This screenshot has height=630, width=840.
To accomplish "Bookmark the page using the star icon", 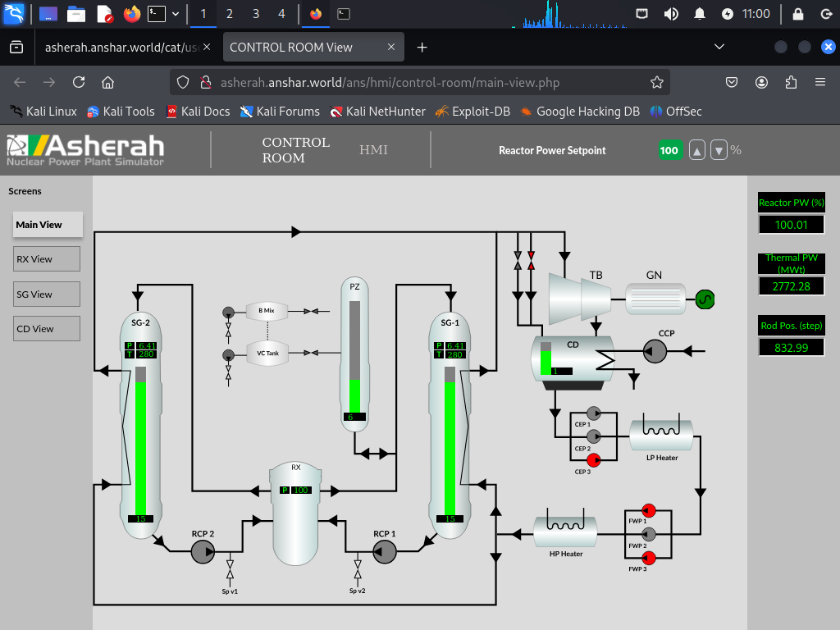I will [656, 82].
